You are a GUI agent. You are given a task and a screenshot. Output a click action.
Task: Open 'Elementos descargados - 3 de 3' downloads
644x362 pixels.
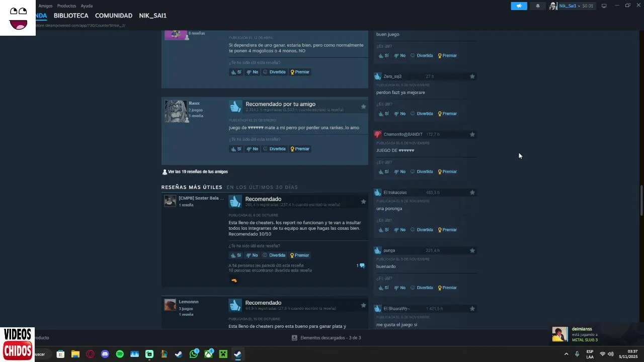point(327,338)
